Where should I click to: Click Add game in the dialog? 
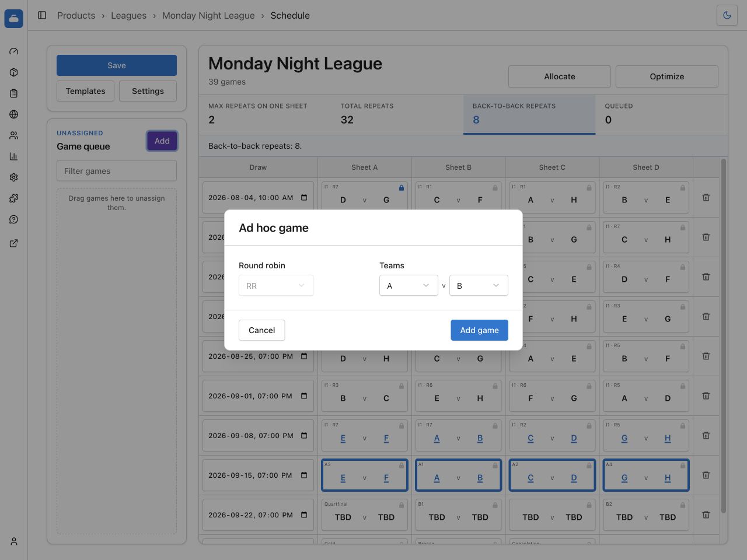479,330
